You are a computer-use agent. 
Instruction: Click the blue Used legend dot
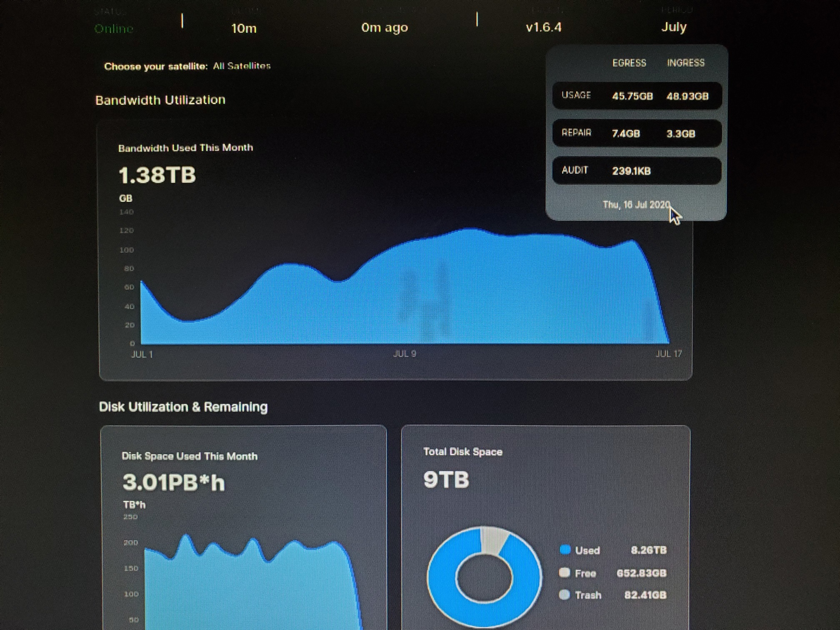pos(565,550)
